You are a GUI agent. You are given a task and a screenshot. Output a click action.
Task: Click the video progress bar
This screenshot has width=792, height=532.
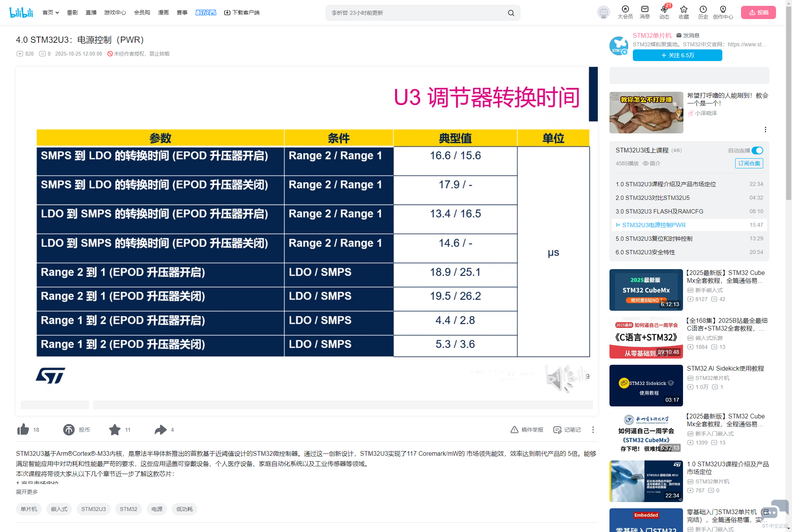[342, 404]
